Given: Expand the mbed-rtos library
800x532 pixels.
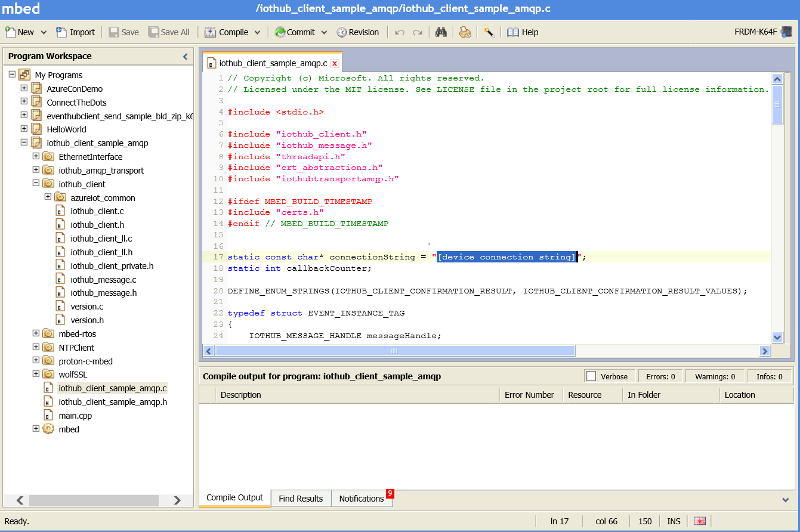Looking at the screenshot, I should 36,333.
